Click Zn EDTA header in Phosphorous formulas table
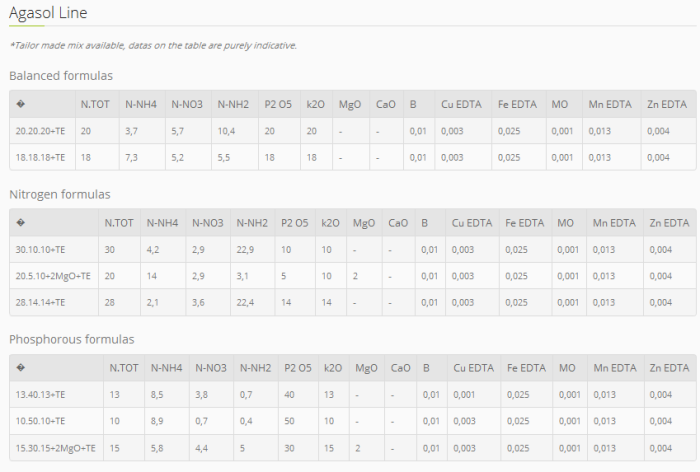 [x=669, y=367]
